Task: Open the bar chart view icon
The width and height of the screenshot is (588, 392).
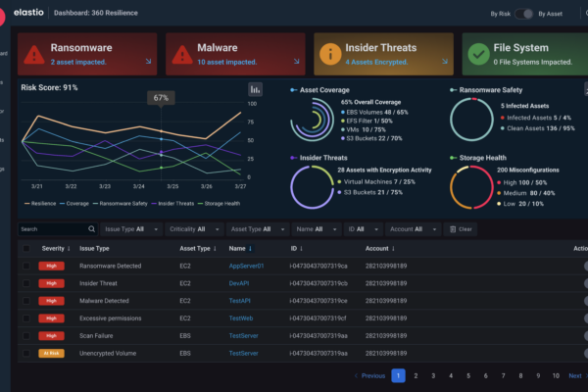Action: 255,89
